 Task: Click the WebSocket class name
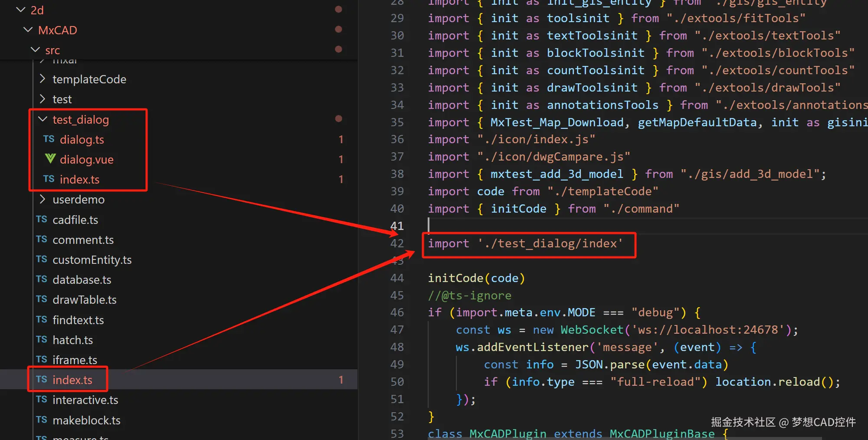click(592, 330)
